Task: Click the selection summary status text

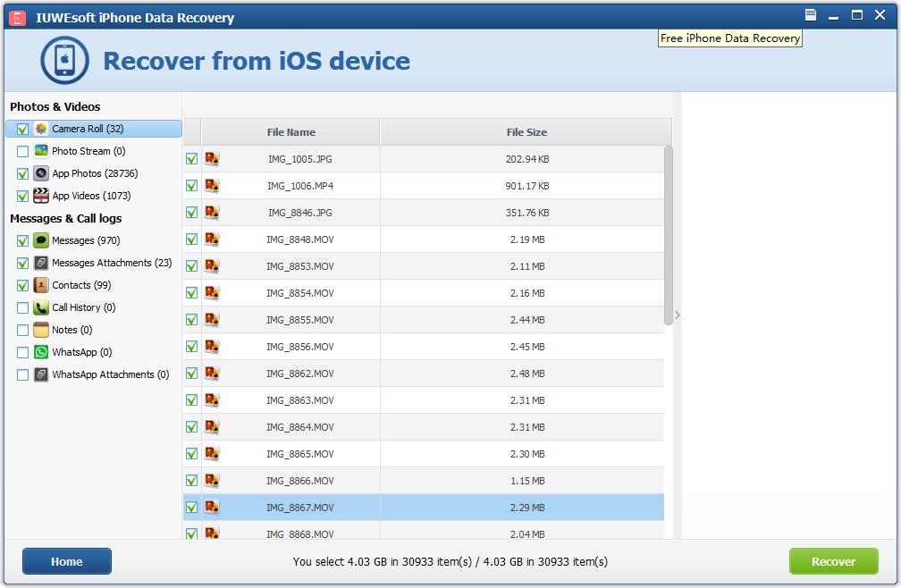Action: click(450, 561)
